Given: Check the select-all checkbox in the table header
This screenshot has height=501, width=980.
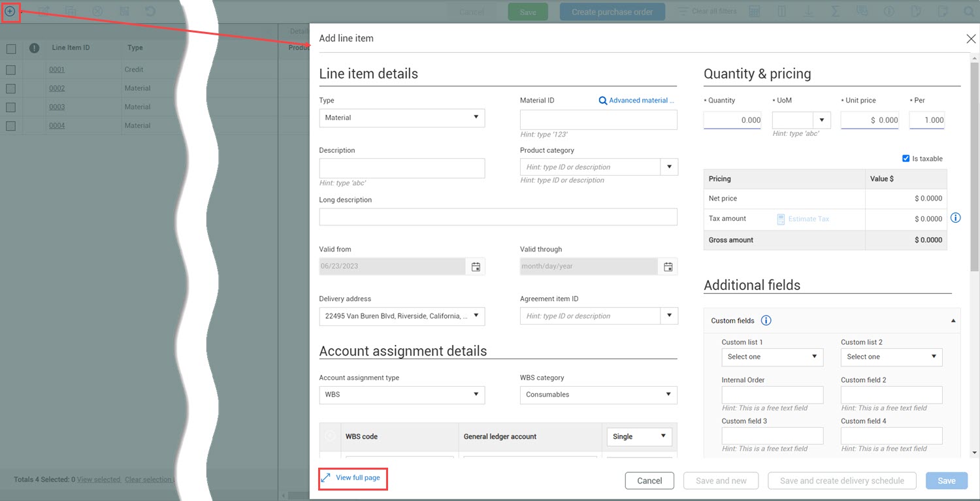Looking at the screenshot, I should point(11,48).
